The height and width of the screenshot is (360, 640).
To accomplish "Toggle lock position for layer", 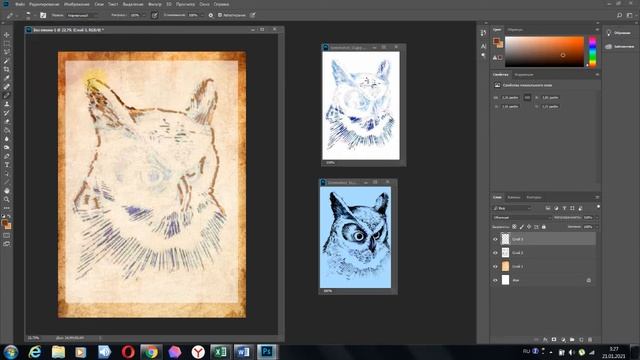I will click(529, 227).
